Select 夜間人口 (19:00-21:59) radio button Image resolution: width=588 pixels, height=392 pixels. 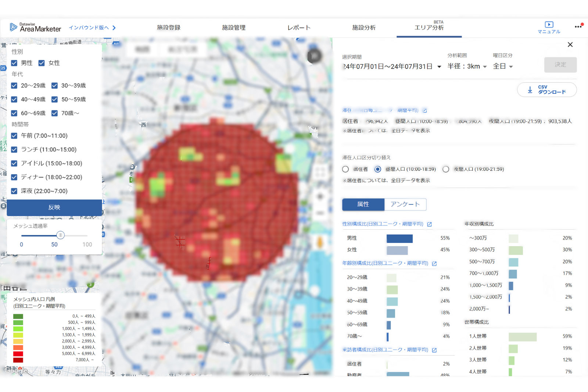pyautogui.click(x=446, y=169)
